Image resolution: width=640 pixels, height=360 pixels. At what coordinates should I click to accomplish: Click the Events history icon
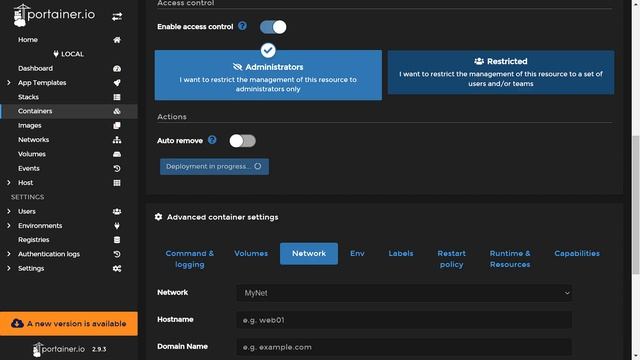point(117,169)
